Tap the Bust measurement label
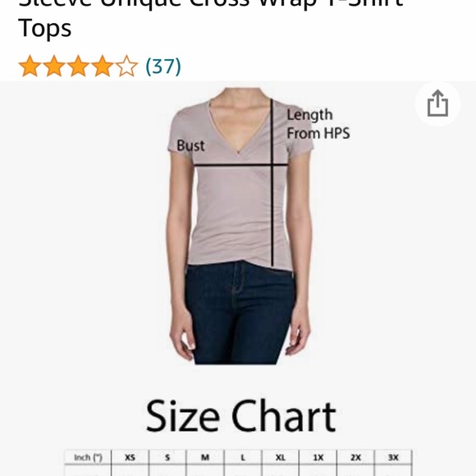The height and width of the screenshot is (476, 476). coord(190,145)
